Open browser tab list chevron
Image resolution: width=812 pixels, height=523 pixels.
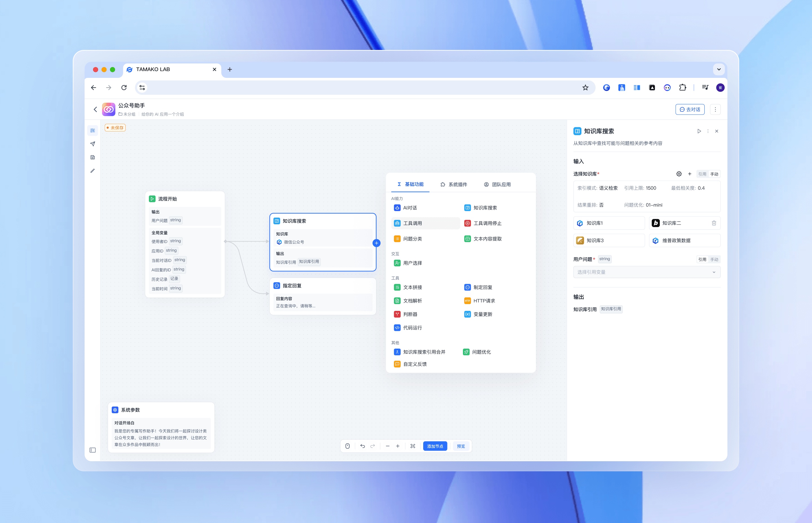click(x=719, y=69)
